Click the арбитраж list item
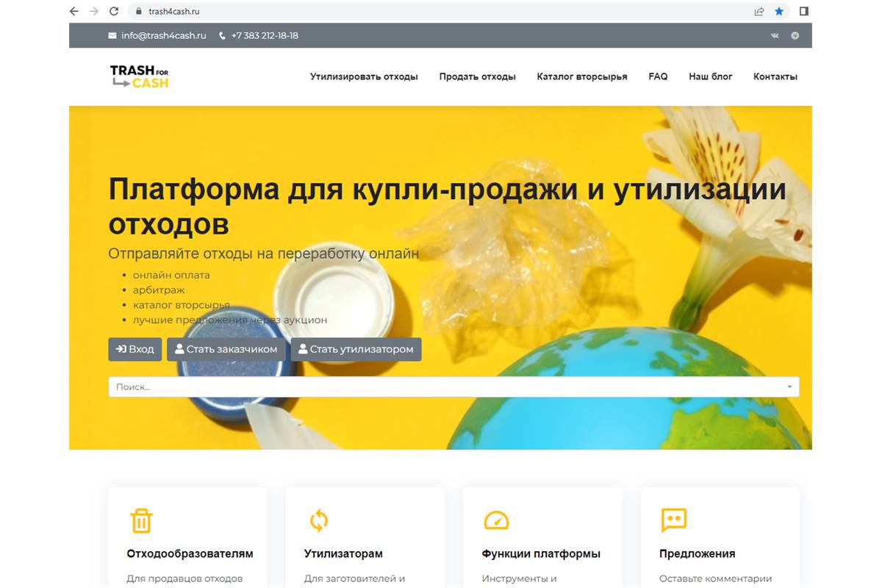882x588 pixels. (x=159, y=290)
